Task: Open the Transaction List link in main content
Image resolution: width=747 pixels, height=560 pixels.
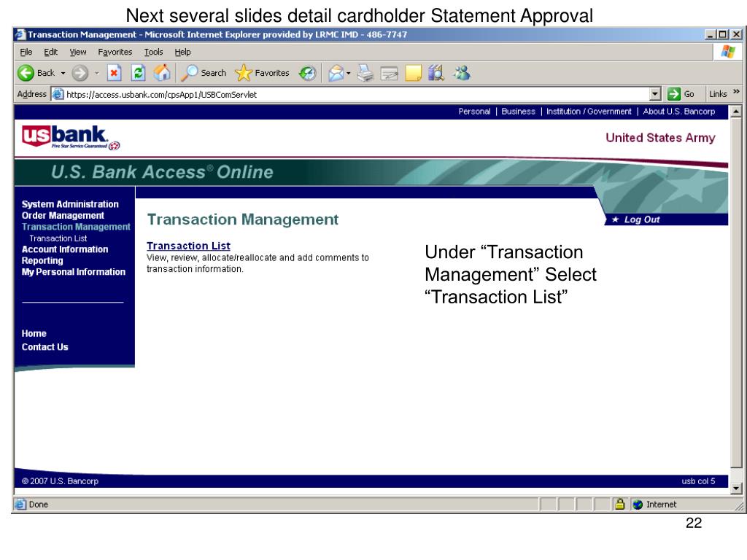Action: [188, 246]
